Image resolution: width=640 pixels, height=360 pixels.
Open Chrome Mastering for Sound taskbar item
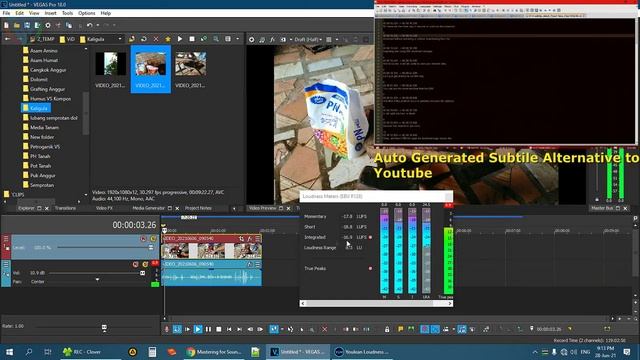click(x=214, y=352)
